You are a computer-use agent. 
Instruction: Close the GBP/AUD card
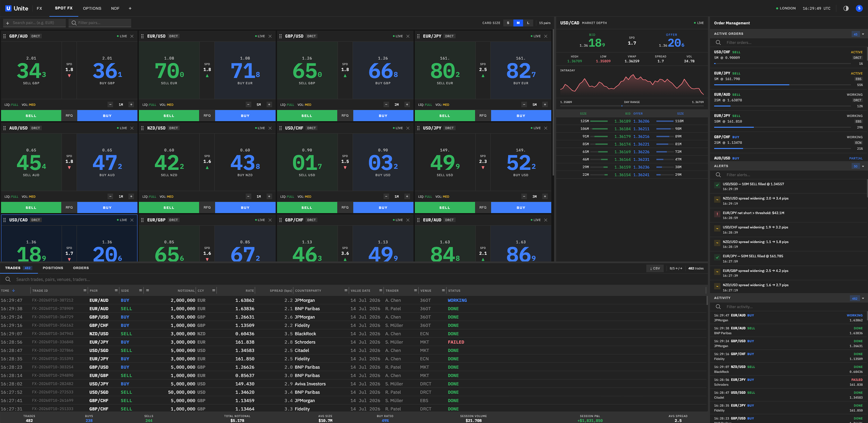pos(132,36)
